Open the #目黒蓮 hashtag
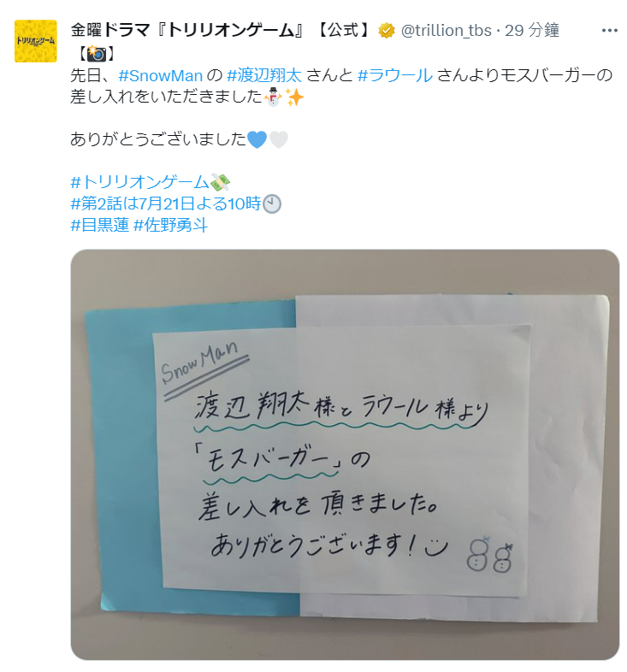This screenshot has width=627, height=672. [x=100, y=225]
